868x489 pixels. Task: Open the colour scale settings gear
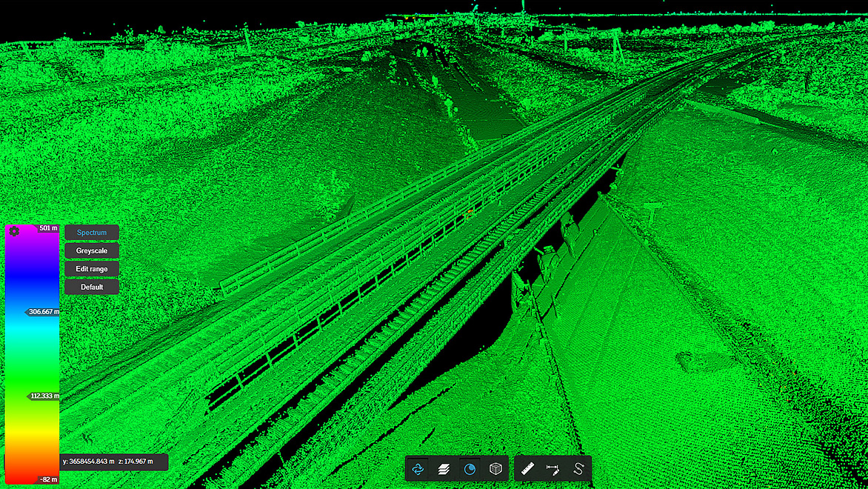tap(15, 231)
